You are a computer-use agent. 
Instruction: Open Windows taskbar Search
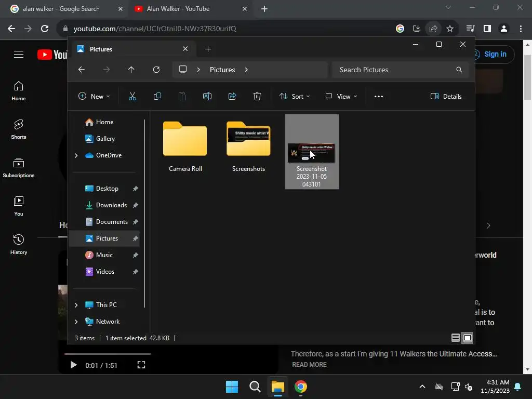255,387
